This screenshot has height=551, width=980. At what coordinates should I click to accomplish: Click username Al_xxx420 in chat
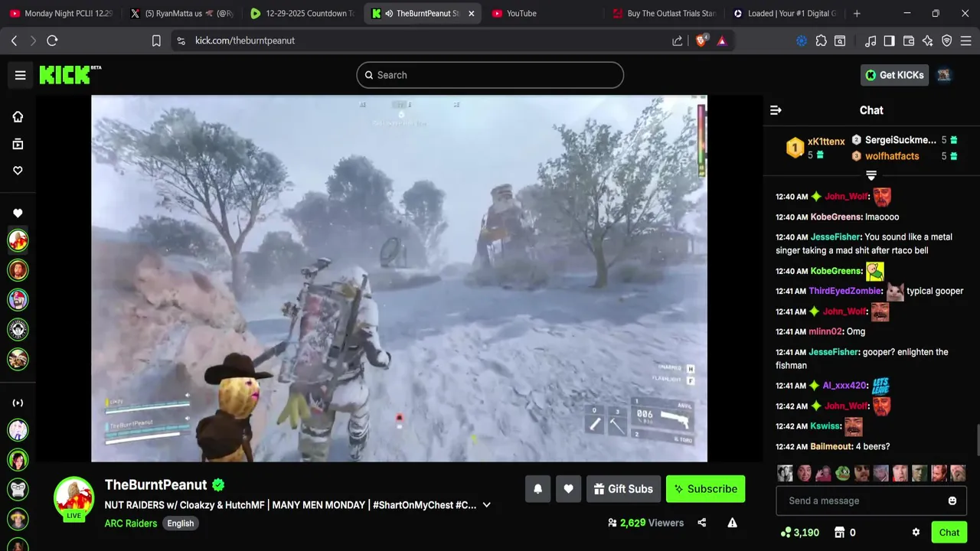[845, 386]
